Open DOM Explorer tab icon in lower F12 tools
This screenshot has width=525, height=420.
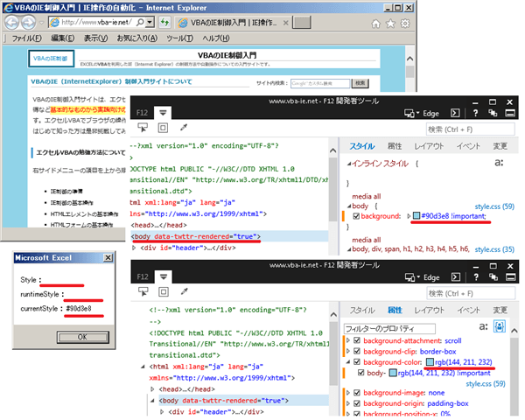(x=164, y=277)
